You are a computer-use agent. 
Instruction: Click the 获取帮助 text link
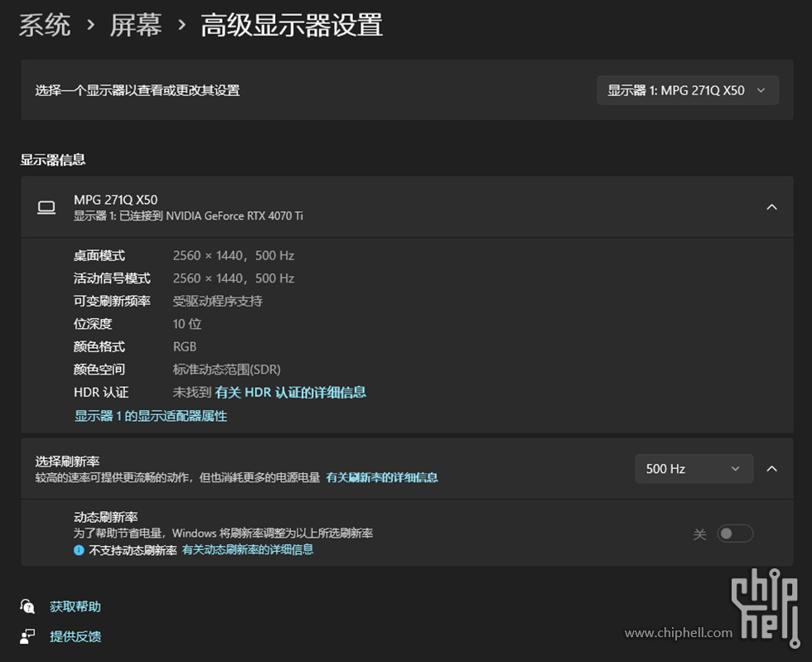[x=75, y=606]
